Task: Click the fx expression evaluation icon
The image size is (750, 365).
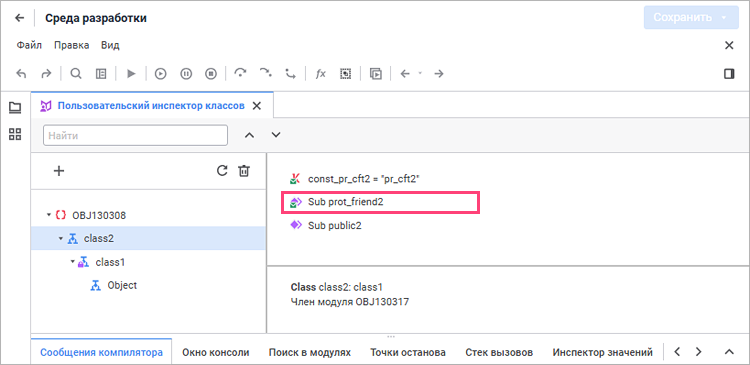Action: click(x=320, y=74)
